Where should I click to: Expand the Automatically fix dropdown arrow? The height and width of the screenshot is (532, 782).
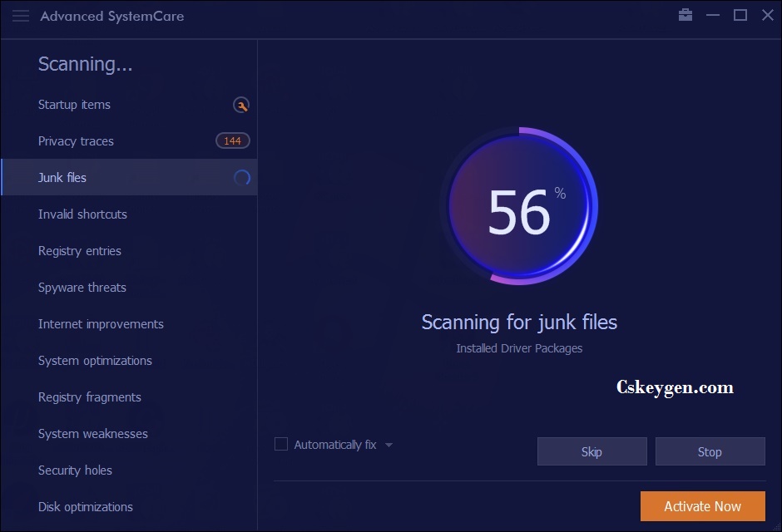389,445
